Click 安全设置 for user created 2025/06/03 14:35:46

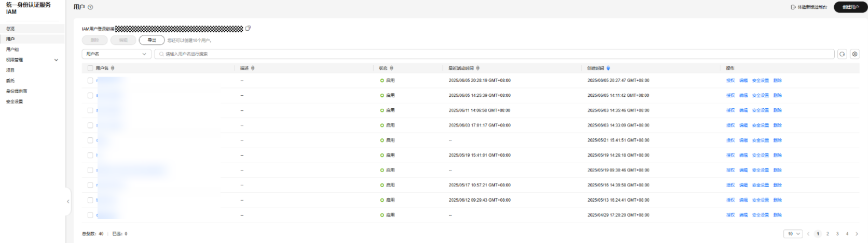pos(761,110)
